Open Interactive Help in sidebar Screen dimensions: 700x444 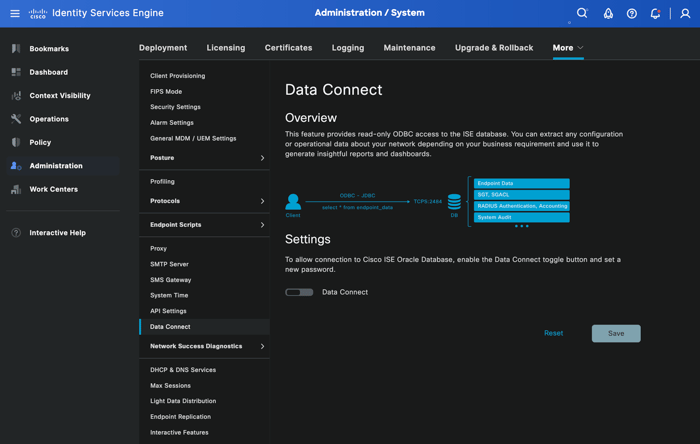pyautogui.click(x=57, y=233)
